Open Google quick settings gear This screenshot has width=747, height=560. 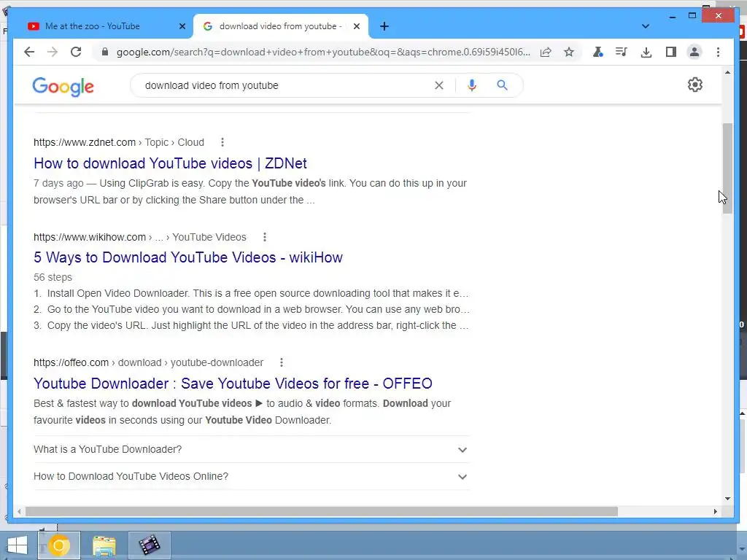pos(695,85)
